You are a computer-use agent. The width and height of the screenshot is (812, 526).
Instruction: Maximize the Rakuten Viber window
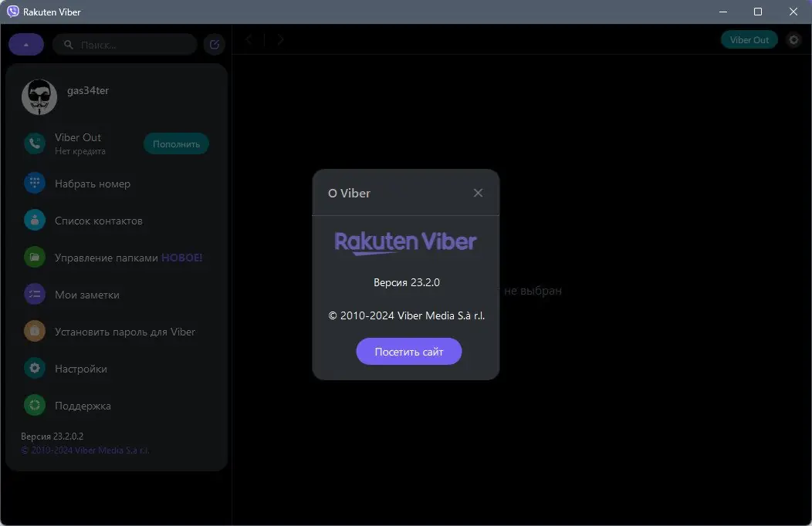(x=758, y=12)
